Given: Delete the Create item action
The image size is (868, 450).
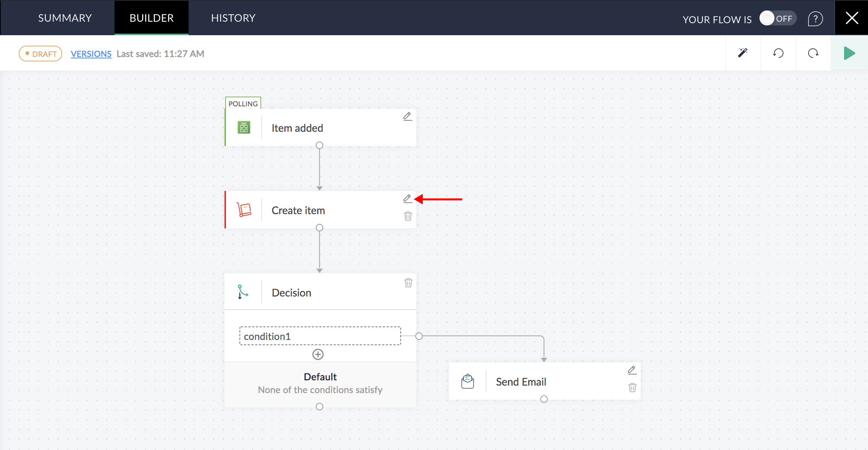Looking at the screenshot, I should tap(408, 216).
